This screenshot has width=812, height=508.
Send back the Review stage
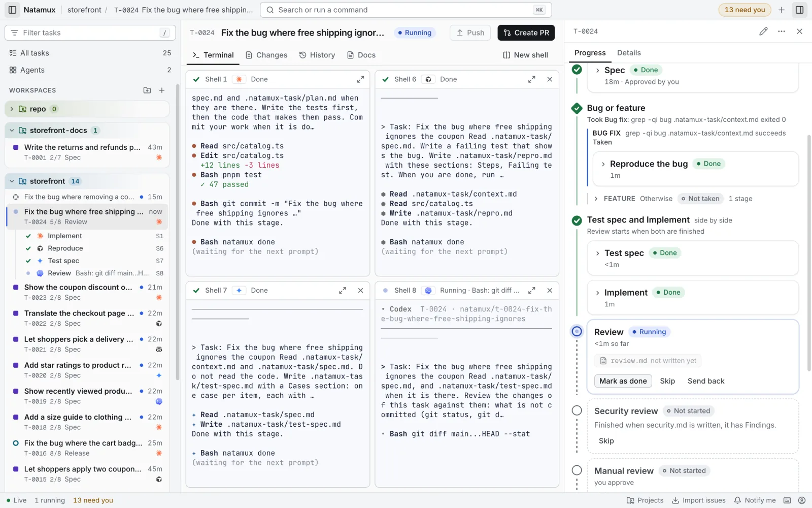pyautogui.click(x=706, y=381)
